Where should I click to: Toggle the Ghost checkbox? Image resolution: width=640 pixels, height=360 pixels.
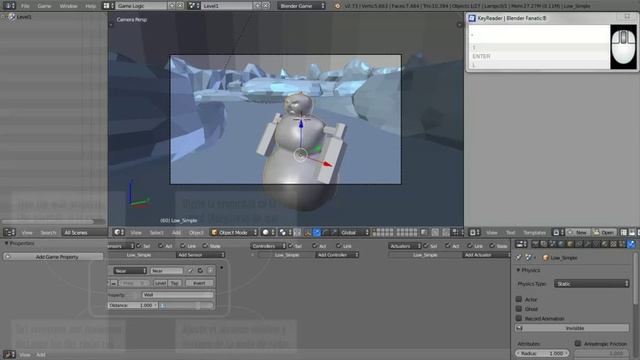pyautogui.click(x=519, y=309)
